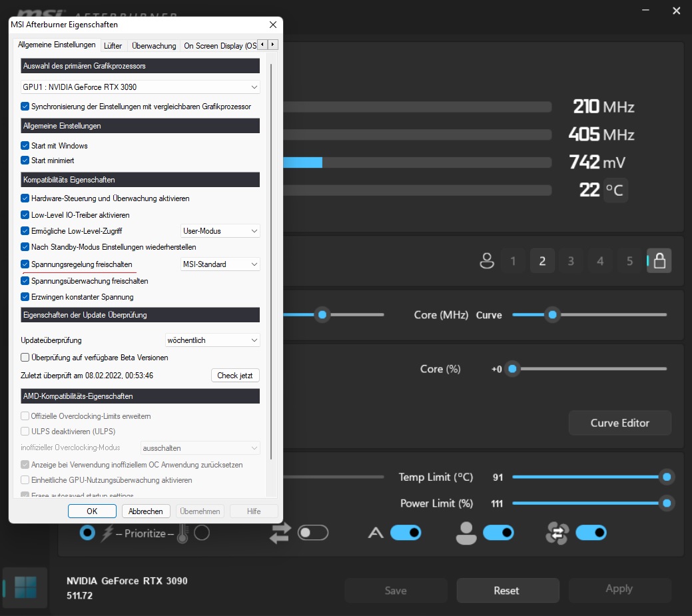692x616 pixels.
Task: Select profile slot 2
Action: click(542, 261)
